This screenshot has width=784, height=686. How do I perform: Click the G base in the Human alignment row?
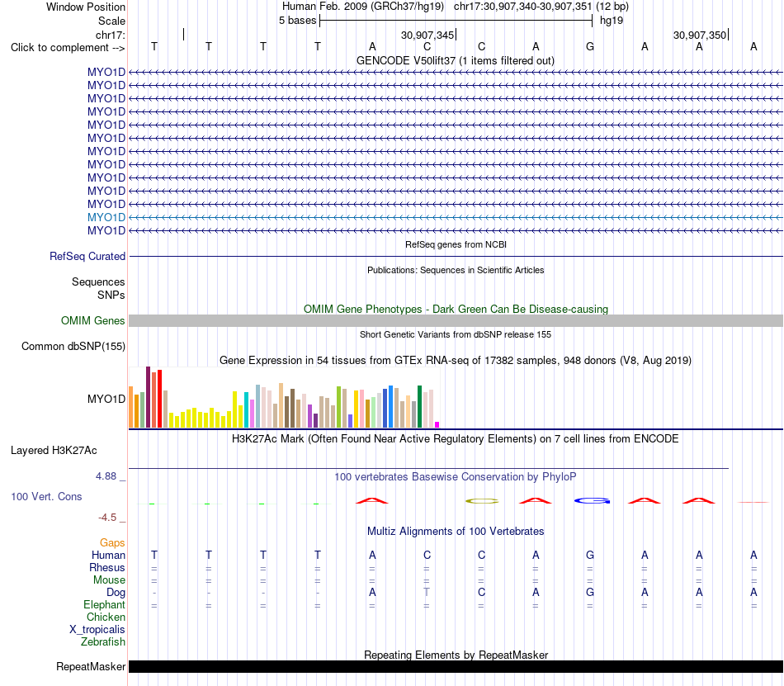click(x=590, y=555)
